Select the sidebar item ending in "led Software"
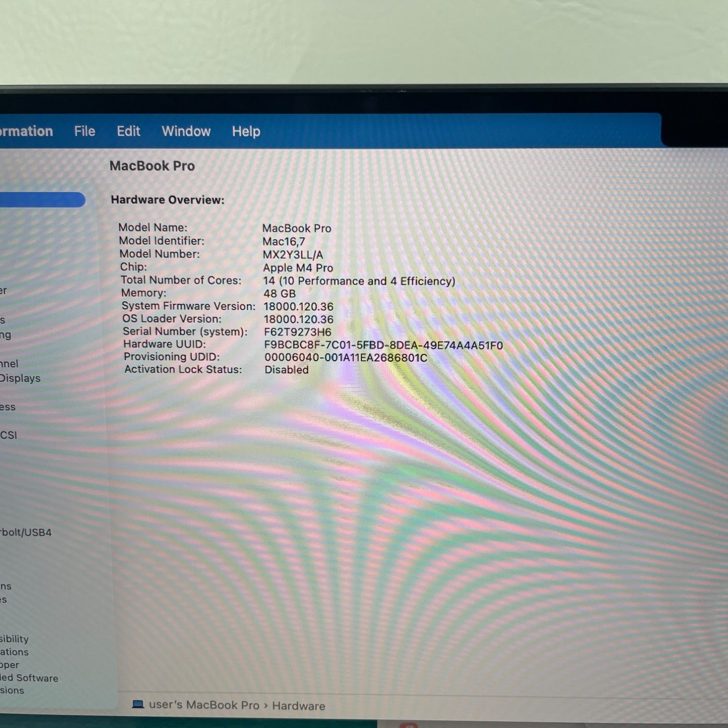 (x=29, y=678)
